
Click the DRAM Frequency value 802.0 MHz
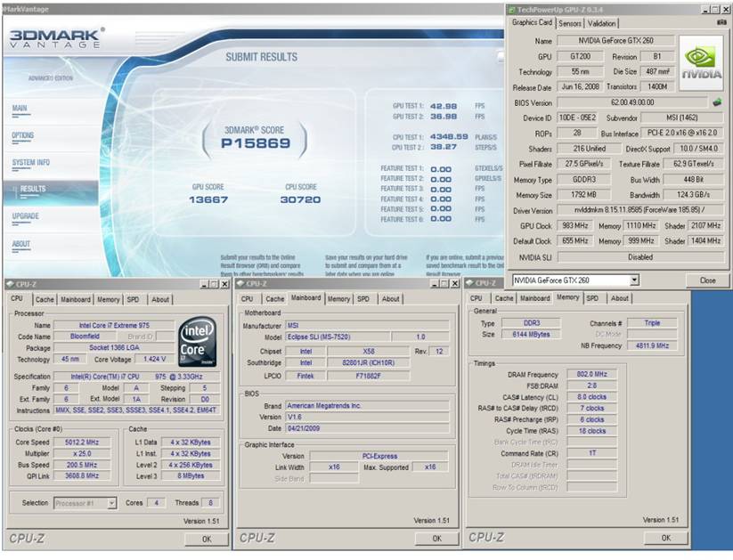point(591,374)
